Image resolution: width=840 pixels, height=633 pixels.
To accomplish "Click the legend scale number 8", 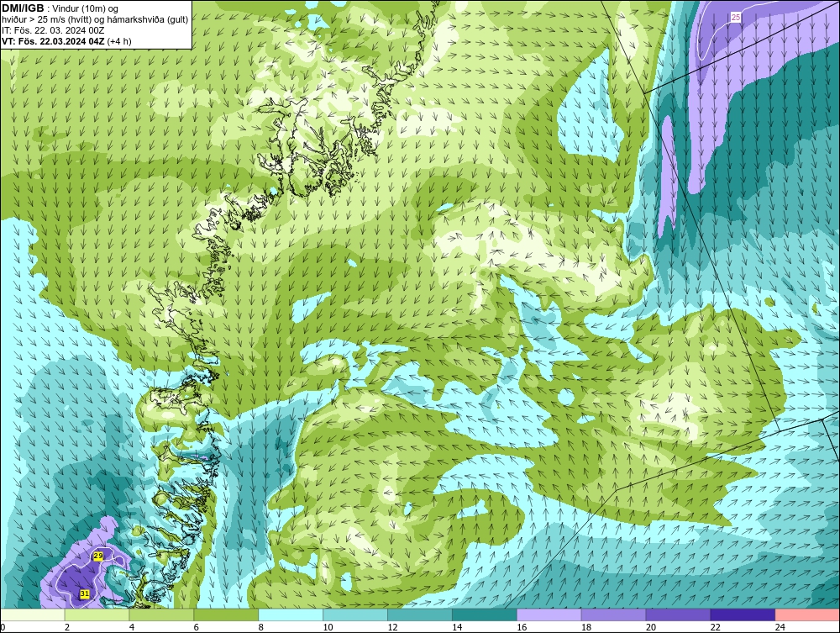I will coord(261,627).
